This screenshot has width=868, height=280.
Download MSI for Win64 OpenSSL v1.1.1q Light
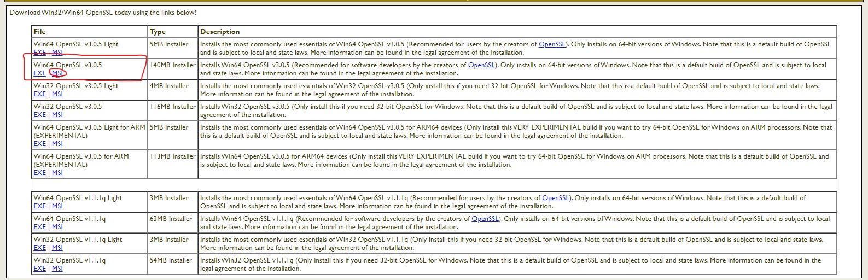pyautogui.click(x=57, y=206)
